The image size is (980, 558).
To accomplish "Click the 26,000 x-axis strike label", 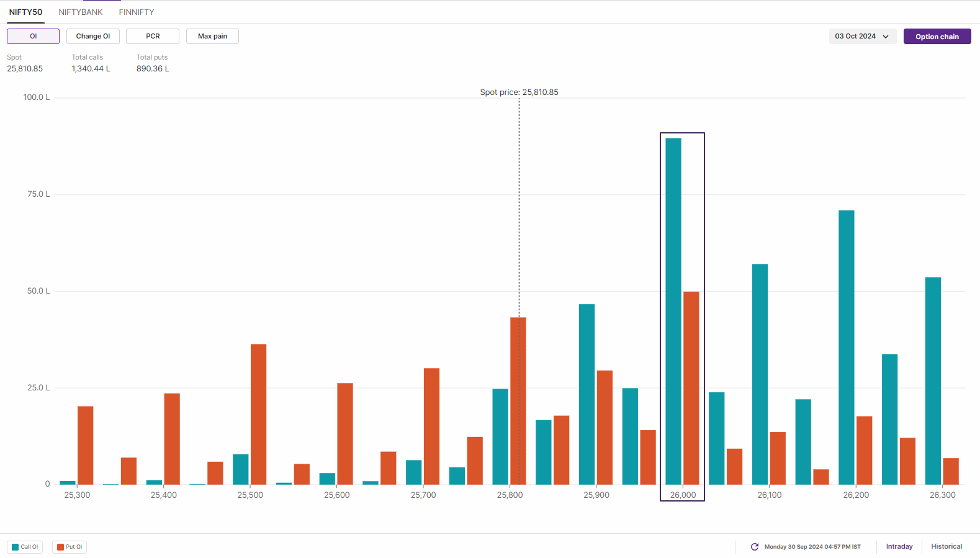I will 683,495.
